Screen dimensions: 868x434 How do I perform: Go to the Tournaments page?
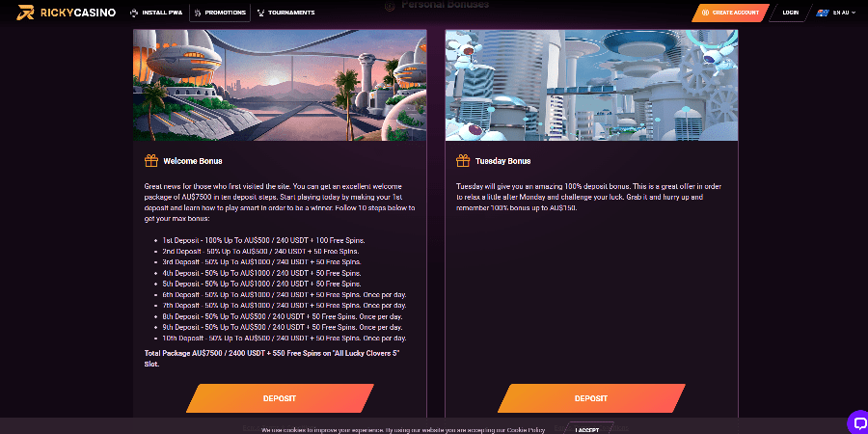tap(291, 13)
